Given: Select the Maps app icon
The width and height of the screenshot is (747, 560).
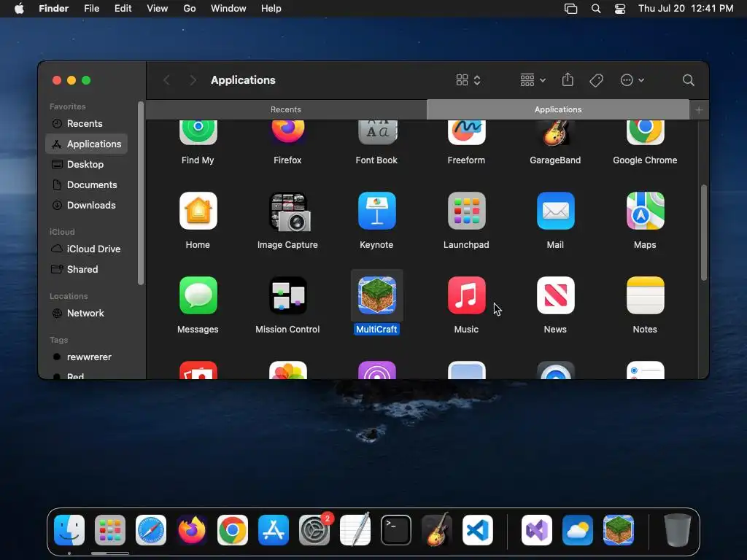Looking at the screenshot, I should [x=645, y=211].
